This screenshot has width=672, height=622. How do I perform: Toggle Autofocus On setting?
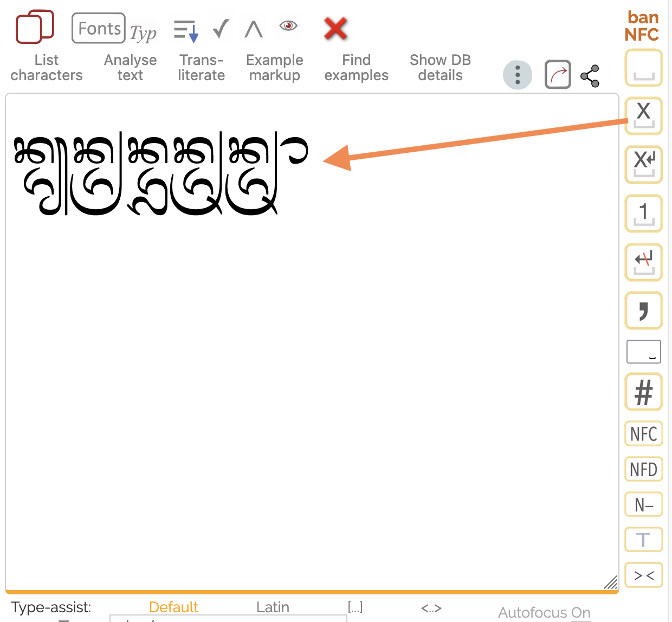point(544,613)
